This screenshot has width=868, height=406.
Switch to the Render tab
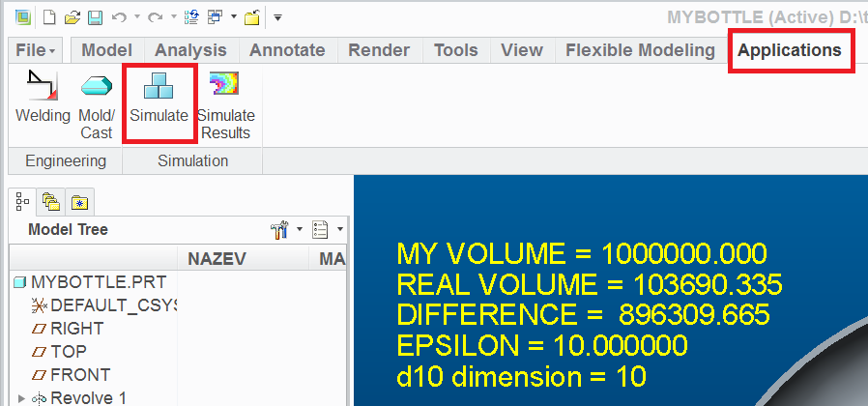tap(379, 50)
